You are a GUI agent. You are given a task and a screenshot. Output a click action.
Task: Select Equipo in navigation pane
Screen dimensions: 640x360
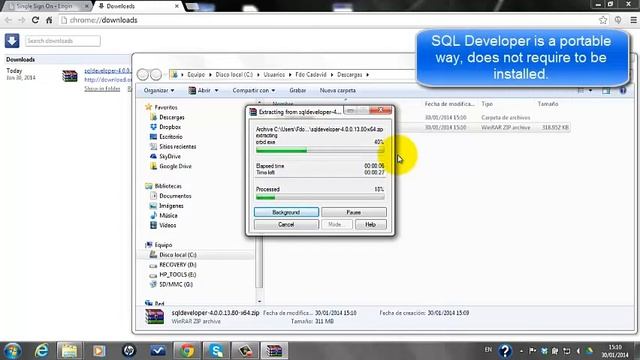coord(163,245)
